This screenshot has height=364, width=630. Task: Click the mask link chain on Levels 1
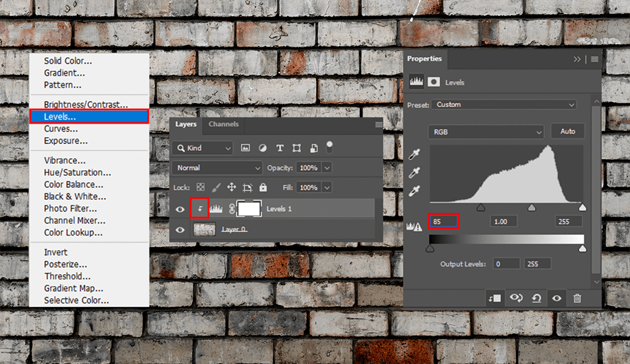(x=232, y=208)
